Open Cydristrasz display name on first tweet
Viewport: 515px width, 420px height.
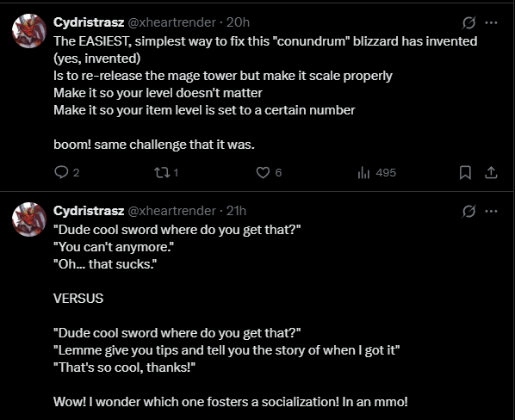89,22
